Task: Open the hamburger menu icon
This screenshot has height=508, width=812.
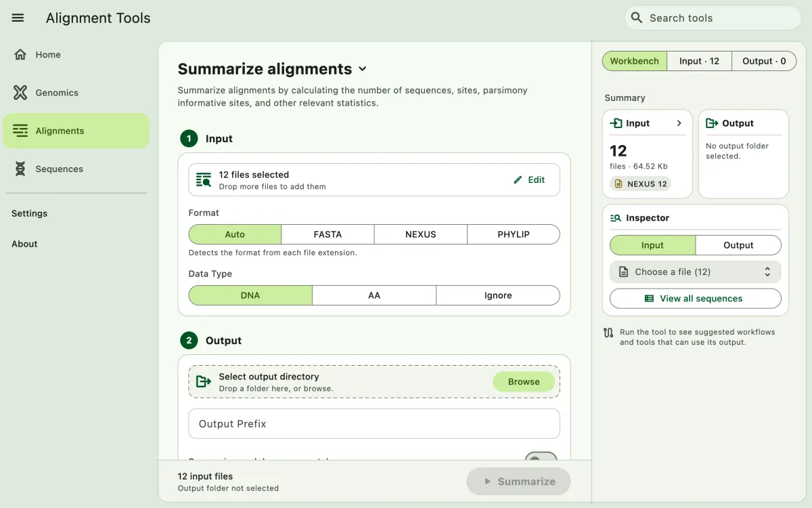Action: click(x=18, y=18)
